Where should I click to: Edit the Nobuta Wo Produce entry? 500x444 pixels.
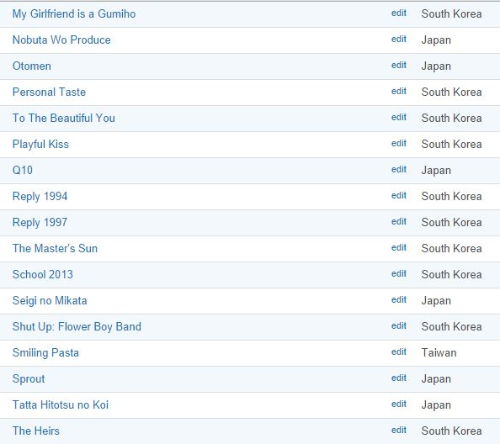click(399, 39)
